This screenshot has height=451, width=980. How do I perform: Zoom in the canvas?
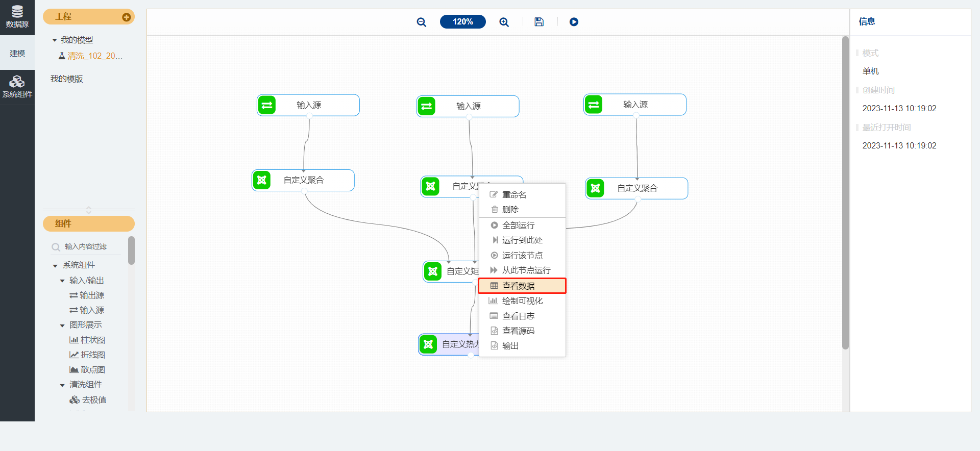point(504,22)
